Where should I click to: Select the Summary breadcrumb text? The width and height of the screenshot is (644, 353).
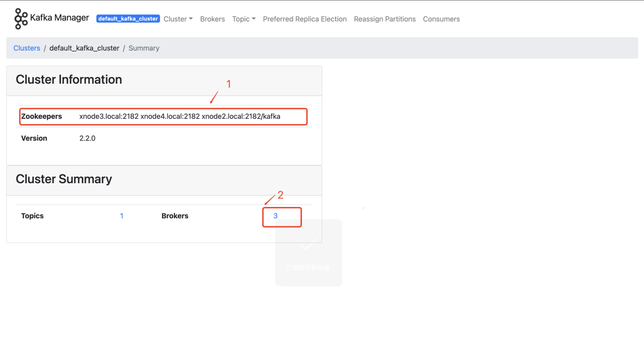coord(144,48)
